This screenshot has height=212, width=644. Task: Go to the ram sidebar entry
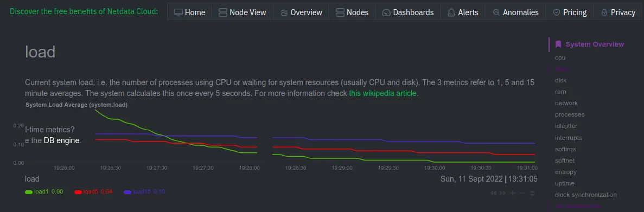point(560,92)
